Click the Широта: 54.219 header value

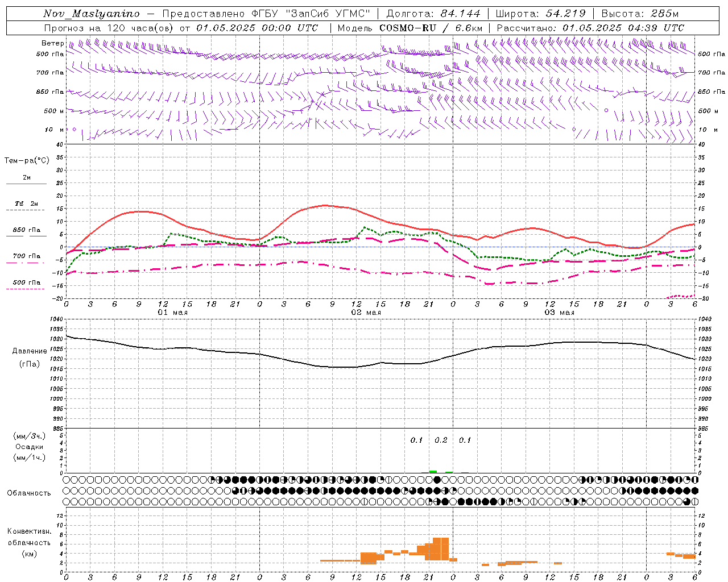(x=540, y=14)
